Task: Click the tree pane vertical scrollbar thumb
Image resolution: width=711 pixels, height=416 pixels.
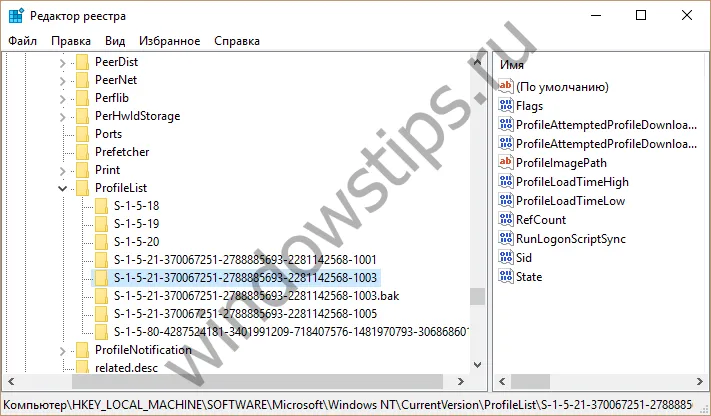Action: [x=477, y=297]
